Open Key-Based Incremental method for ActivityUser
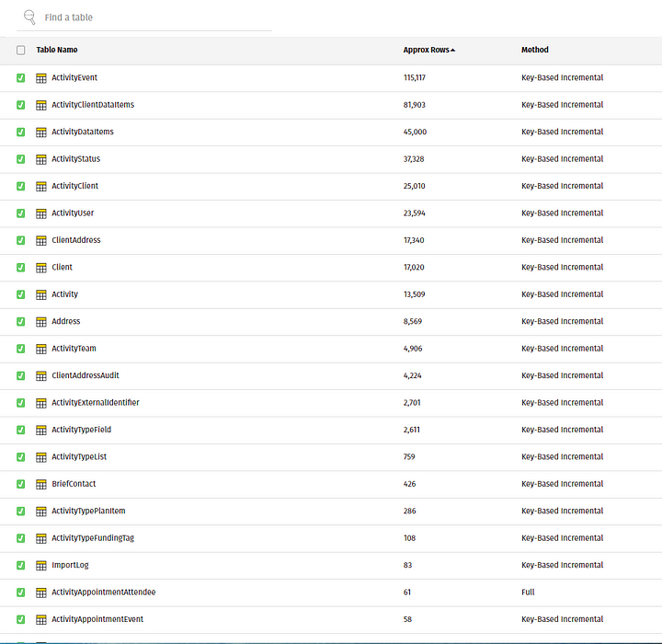The image size is (662, 644). [x=562, y=213]
